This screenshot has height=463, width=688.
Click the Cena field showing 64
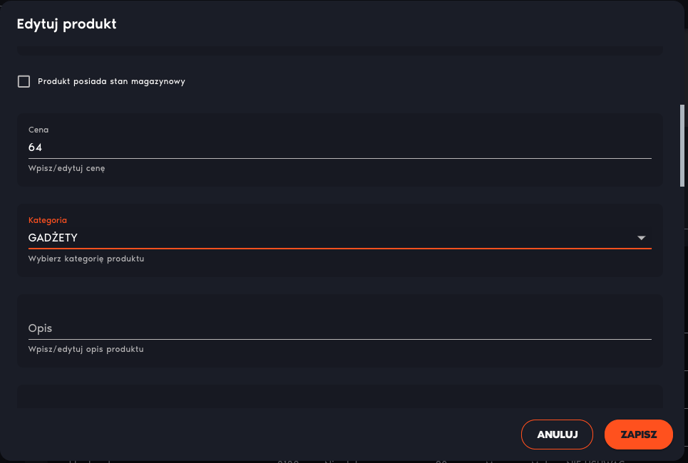[x=340, y=147]
